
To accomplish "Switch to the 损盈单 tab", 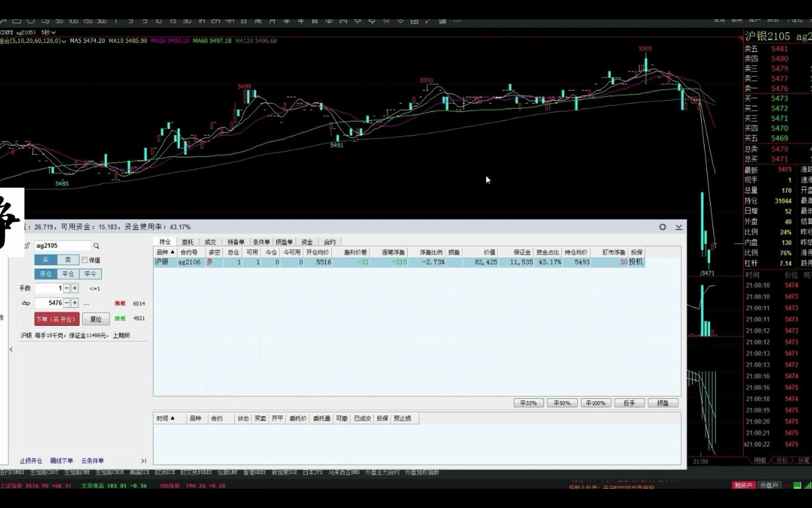I will point(284,242).
